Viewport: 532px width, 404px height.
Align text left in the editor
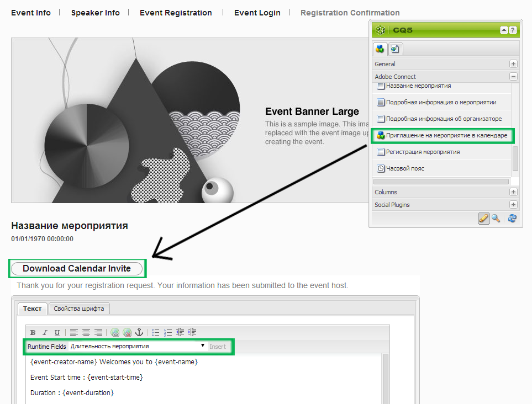click(x=74, y=332)
